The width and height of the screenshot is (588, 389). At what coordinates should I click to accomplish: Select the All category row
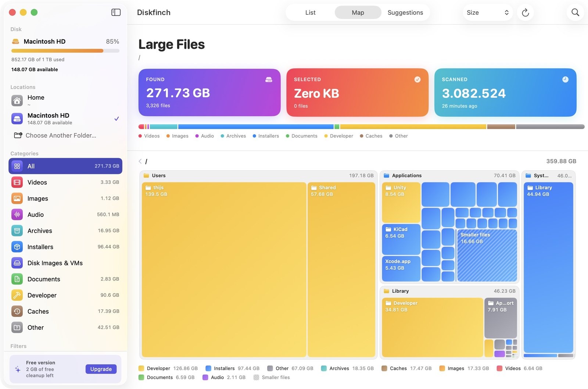65,166
